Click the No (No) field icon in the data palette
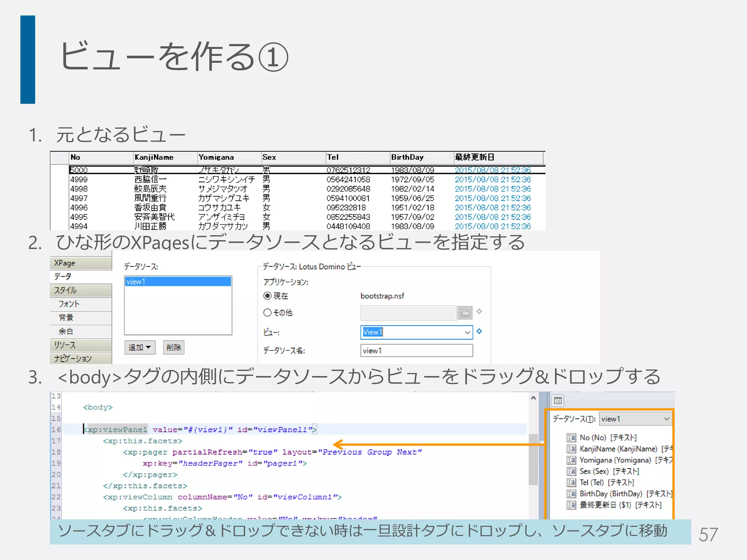Screen dimensions: 747x560 pyautogui.click(x=571, y=437)
